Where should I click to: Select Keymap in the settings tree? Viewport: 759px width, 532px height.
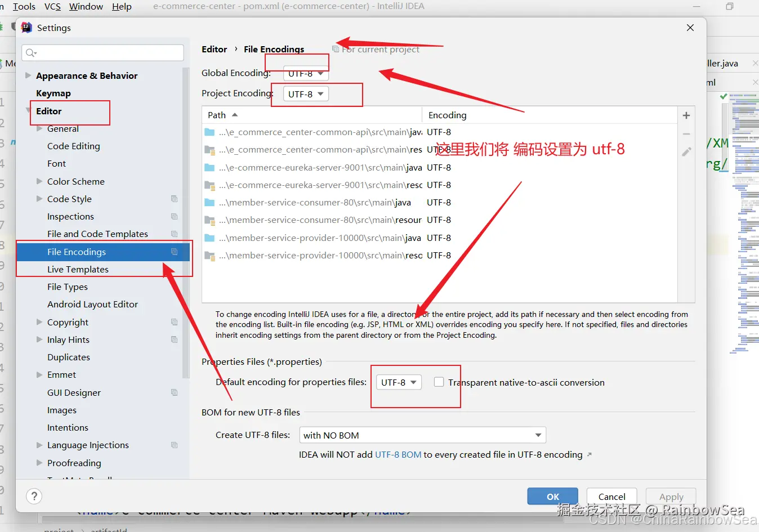(53, 93)
